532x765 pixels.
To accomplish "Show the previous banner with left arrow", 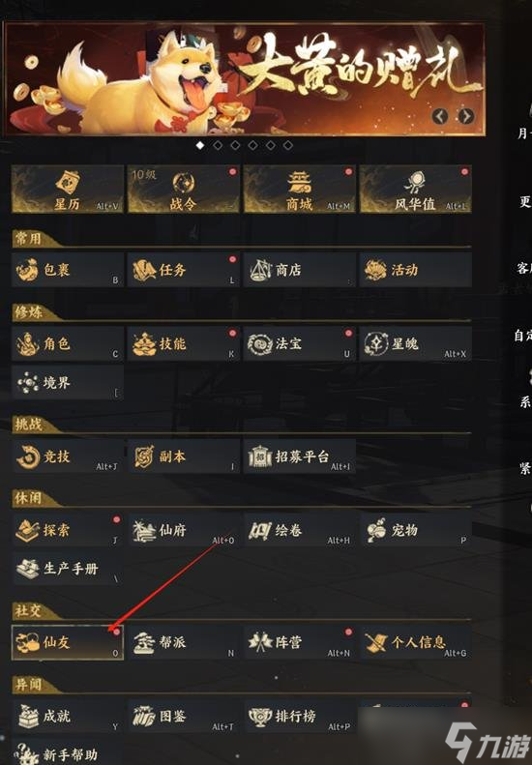I will coord(440,116).
